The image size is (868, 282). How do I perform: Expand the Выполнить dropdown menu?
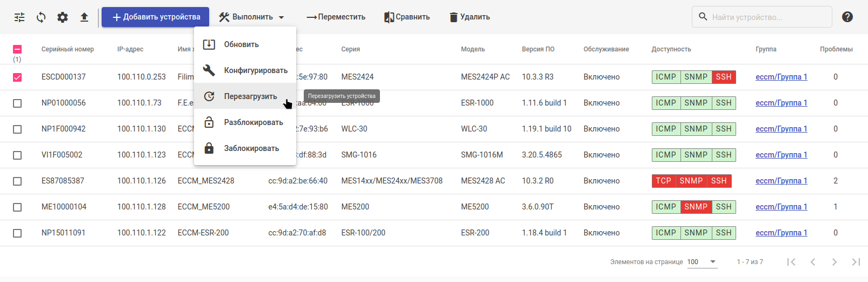pos(252,17)
